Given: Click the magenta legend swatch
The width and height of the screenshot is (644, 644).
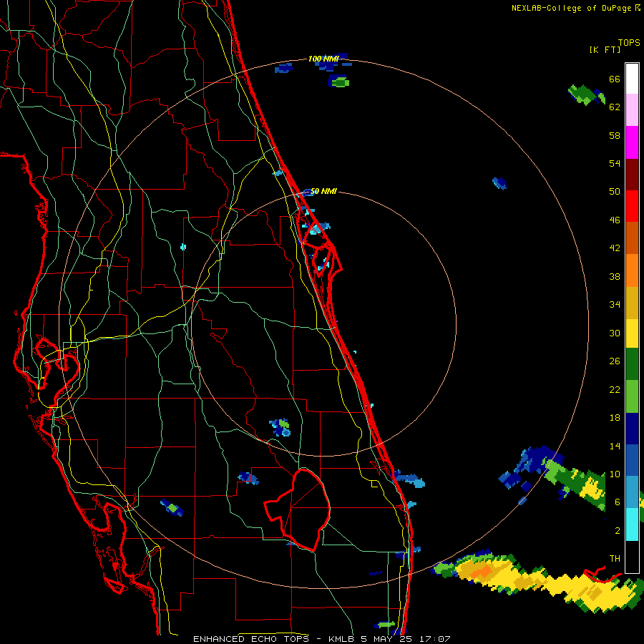Looking at the screenshot, I should [x=632, y=142].
